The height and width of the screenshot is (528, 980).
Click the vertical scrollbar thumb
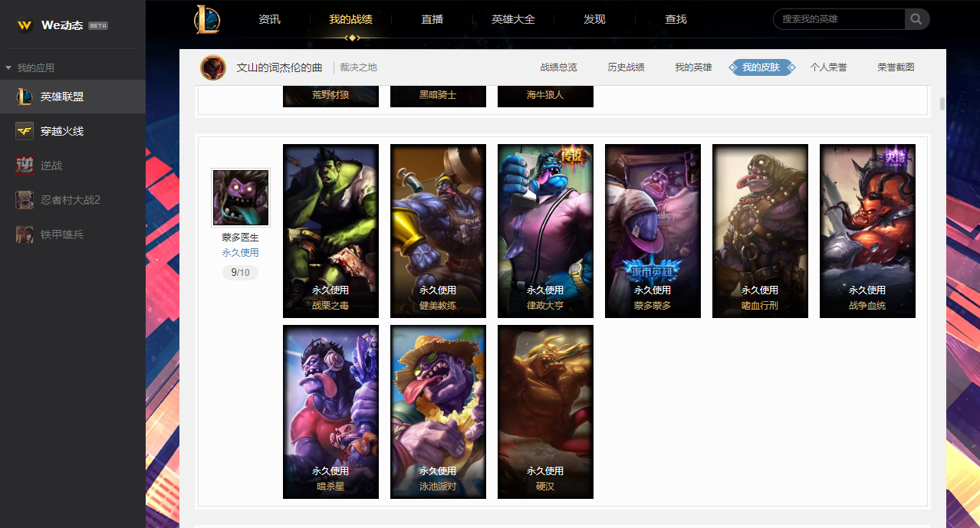point(942,104)
